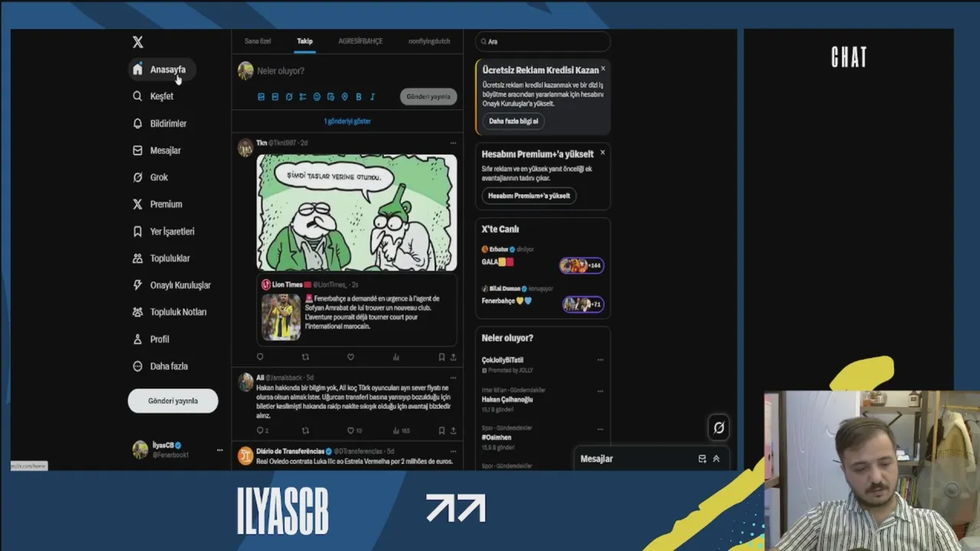Like Tkn's post with the heart icon

(x=351, y=357)
